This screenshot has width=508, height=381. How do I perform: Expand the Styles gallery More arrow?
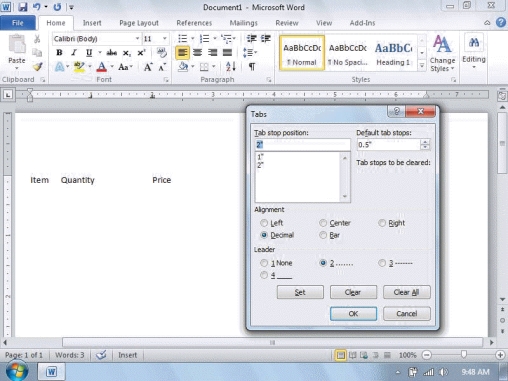[422, 66]
